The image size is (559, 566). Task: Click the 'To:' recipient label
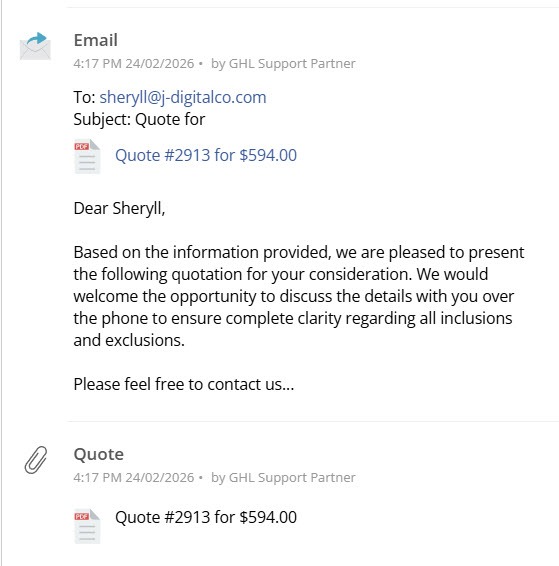(84, 97)
